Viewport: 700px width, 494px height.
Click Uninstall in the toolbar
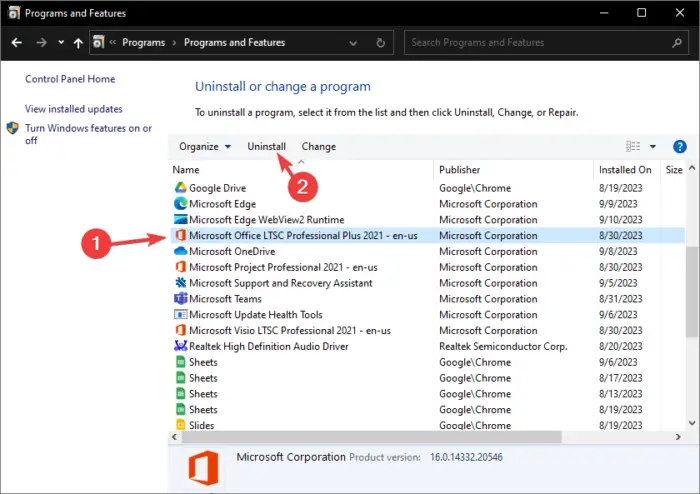(x=266, y=146)
